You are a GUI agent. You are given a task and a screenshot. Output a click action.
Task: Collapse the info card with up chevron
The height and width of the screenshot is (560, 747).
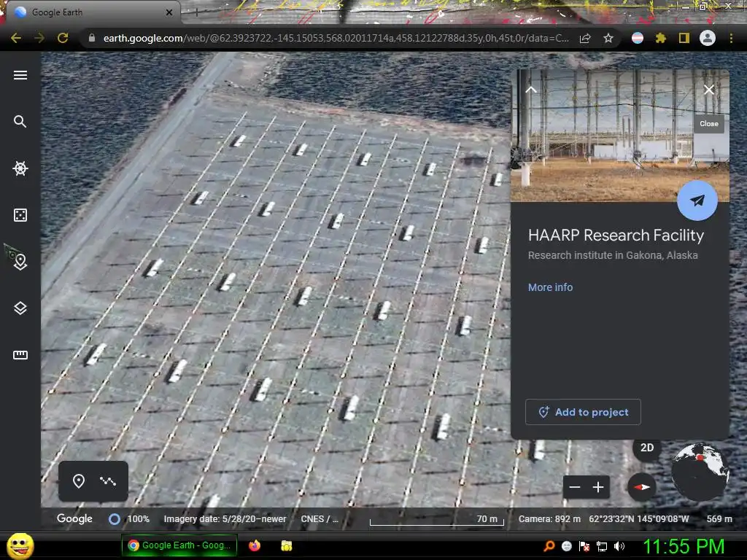point(531,90)
